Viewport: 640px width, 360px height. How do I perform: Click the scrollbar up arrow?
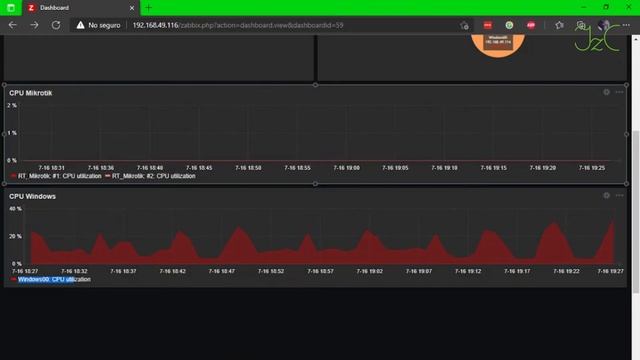636,39
